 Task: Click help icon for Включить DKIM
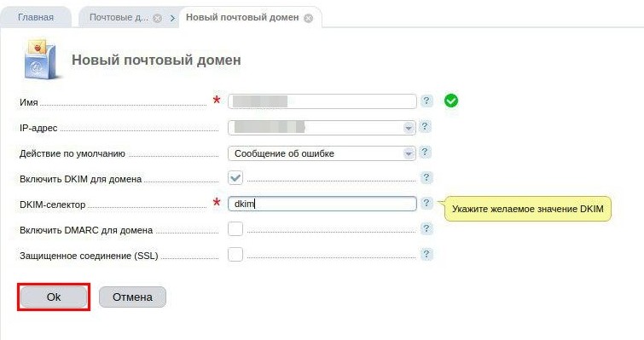pyautogui.click(x=426, y=177)
